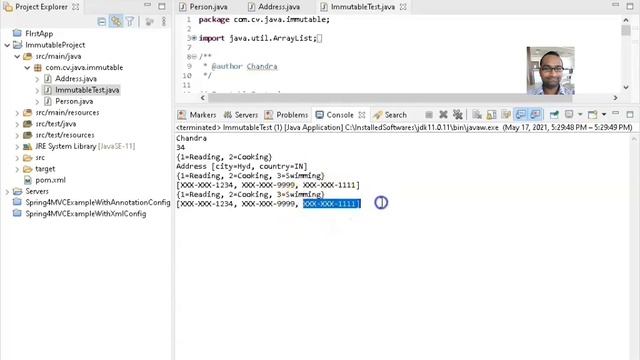Click editor vertical scrollbar up arrow
The image size is (640, 360).
626,19
